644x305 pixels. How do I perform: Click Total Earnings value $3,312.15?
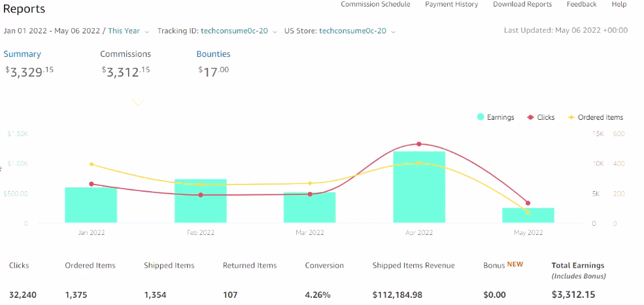(573, 295)
